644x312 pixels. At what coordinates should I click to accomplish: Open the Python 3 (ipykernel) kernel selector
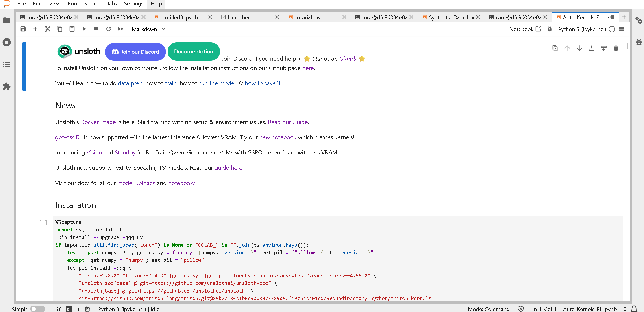(582, 29)
